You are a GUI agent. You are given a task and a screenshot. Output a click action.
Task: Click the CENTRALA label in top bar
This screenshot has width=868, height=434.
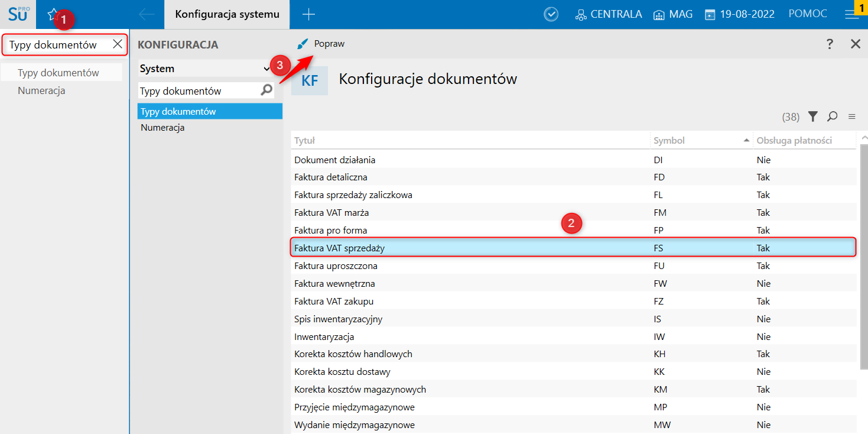point(616,14)
